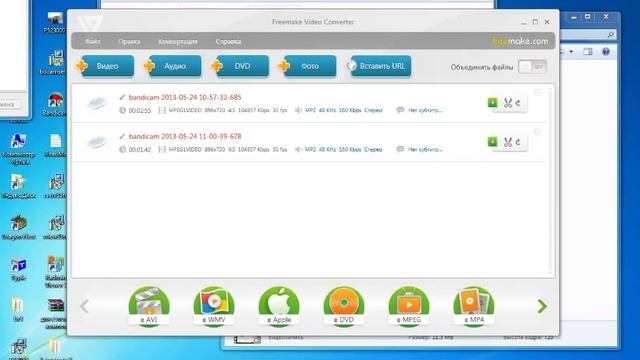This screenshot has height=360, width=640.
Task: Open the Справка menu
Action: click(x=228, y=42)
